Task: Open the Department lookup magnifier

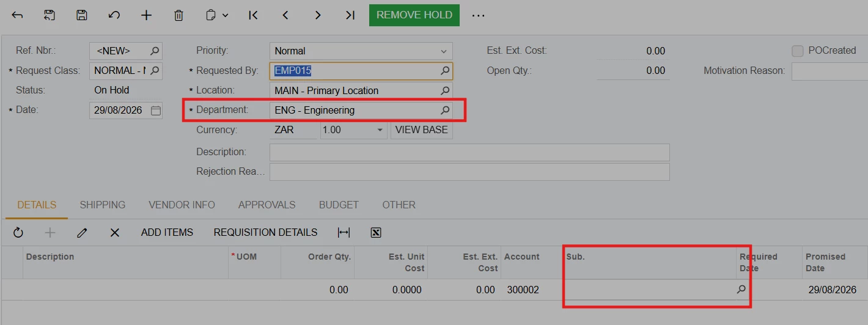Action: tap(445, 110)
